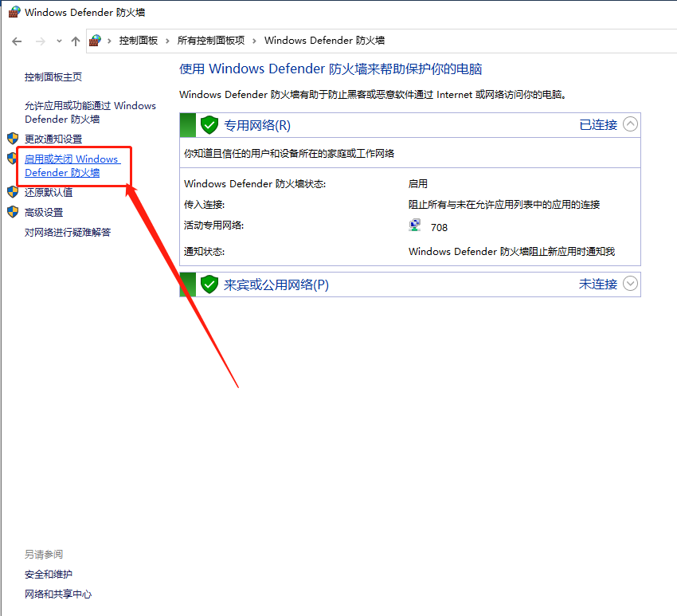Click the 传入连接 value text

click(504, 205)
